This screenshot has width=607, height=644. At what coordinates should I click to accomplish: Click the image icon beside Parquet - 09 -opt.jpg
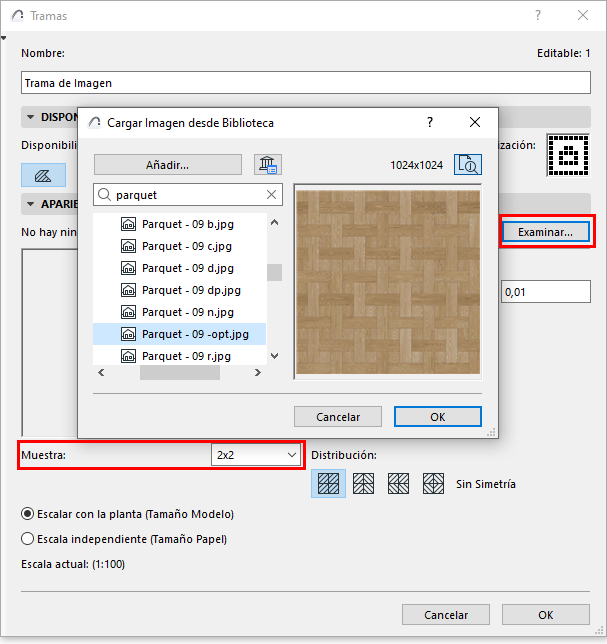[x=129, y=334]
